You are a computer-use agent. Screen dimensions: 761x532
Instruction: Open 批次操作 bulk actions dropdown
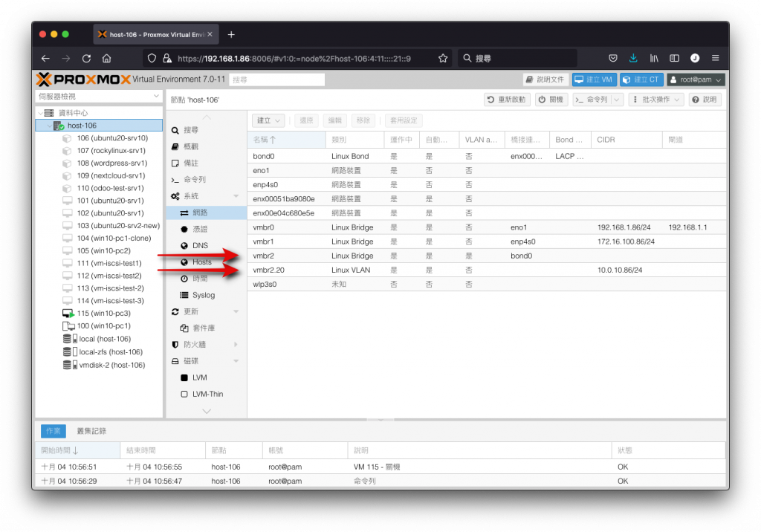[x=657, y=100]
